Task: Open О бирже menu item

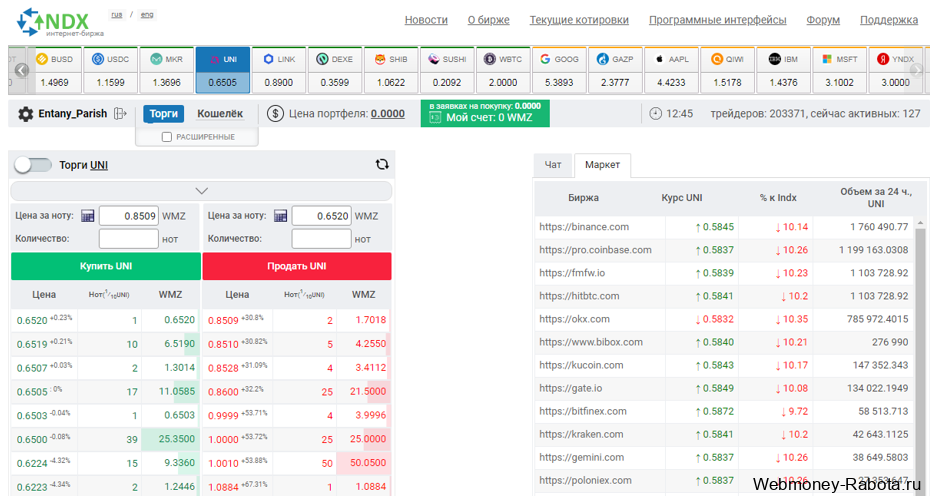Action: [x=488, y=20]
